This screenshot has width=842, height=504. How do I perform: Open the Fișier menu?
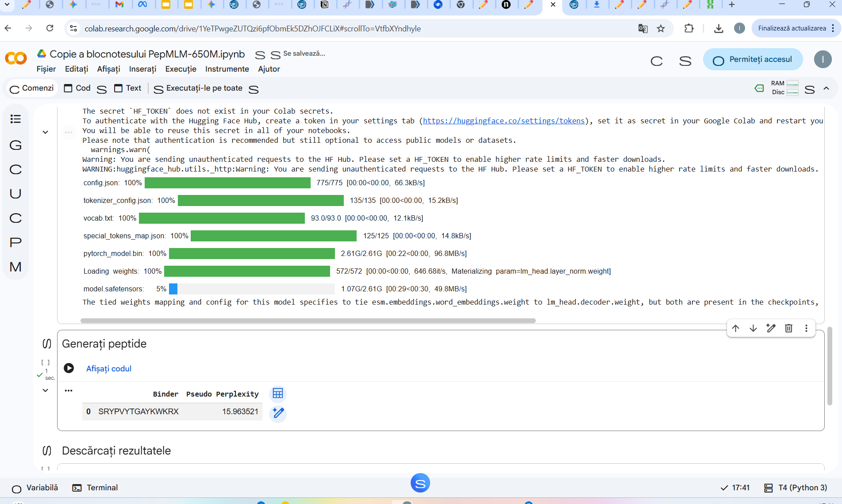coord(46,69)
